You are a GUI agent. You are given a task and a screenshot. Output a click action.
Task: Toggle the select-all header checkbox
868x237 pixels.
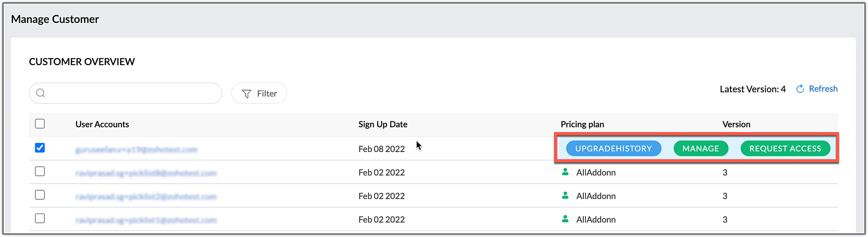(40, 124)
